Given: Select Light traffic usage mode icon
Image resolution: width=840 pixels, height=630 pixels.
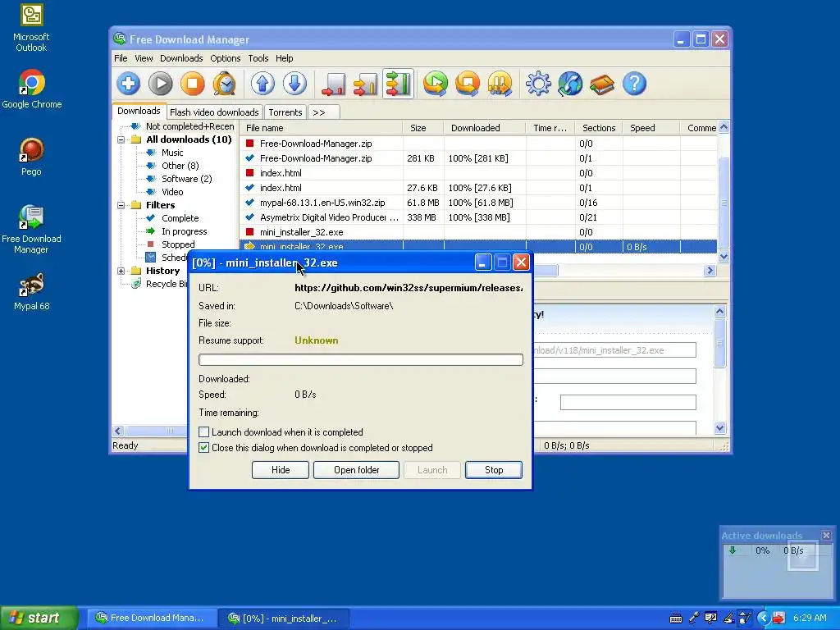Looking at the screenshot, I should (x=333, y=84).
